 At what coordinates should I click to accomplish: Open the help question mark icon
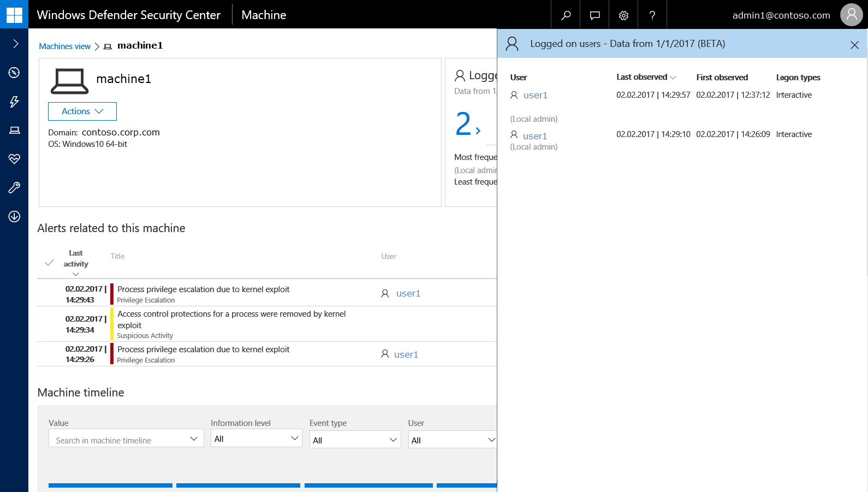click(652, 15)
